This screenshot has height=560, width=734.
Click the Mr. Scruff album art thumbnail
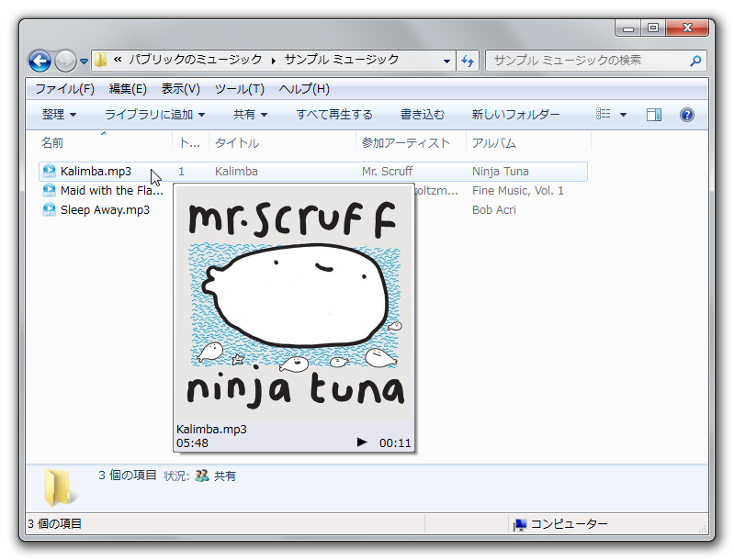(294, 303)
